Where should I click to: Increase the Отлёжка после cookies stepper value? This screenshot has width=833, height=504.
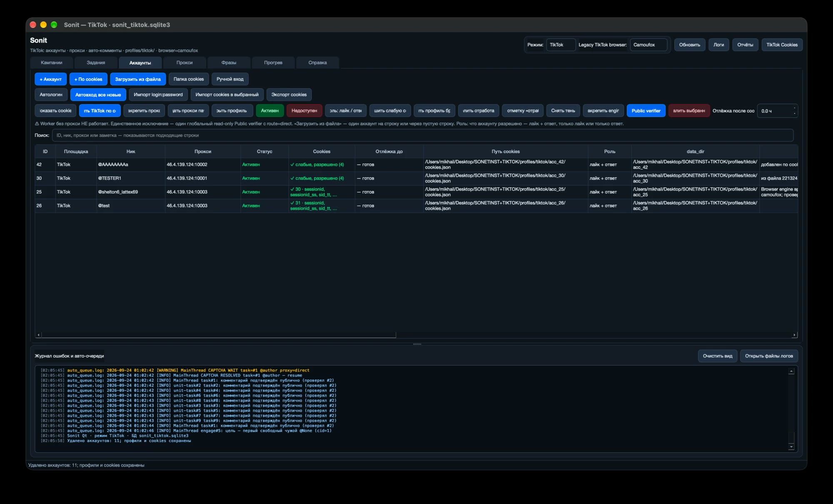pyautogui.click(x=795, y=108)
